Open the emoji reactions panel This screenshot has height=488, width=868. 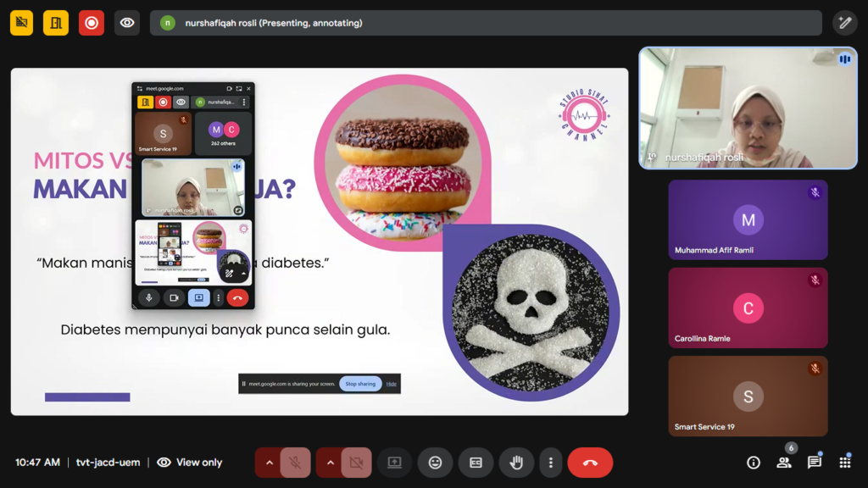(x=435, y=463)
